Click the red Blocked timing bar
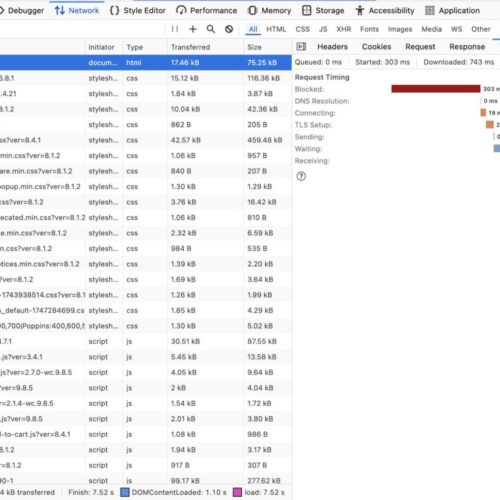 (x=436, y=89)
